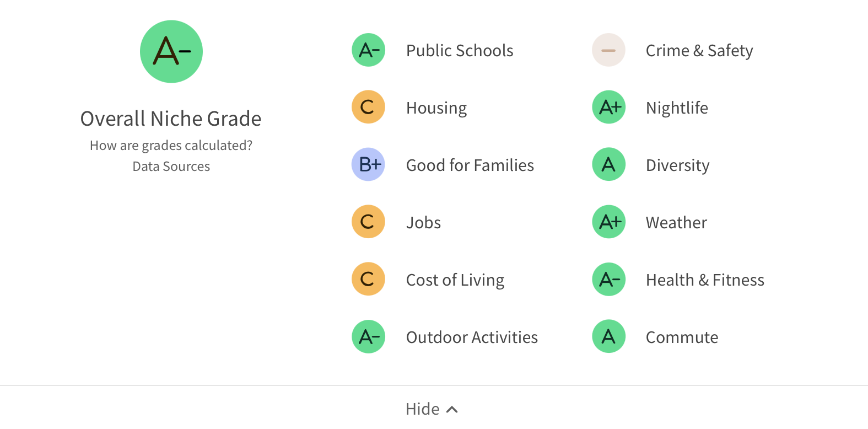This screenshot has height=429, width=868.
Task: Click the Overall Niche Grade heading
Action: pos(171,119)
